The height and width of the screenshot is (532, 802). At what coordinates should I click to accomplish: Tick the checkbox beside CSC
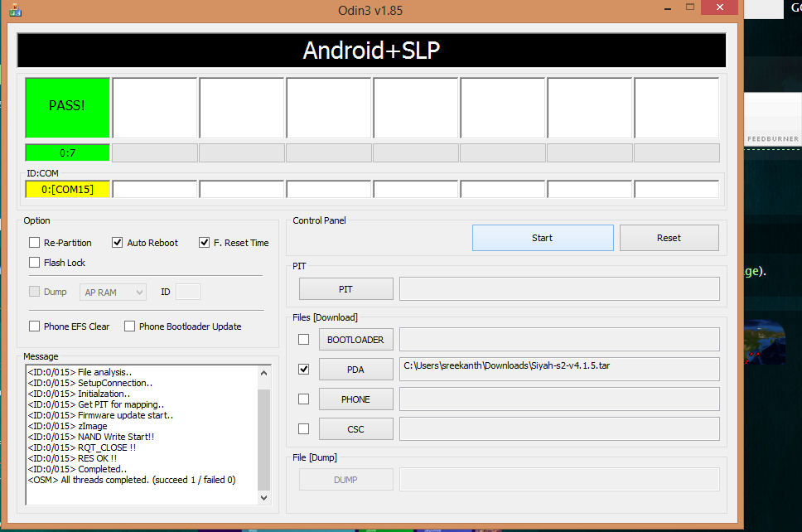[x=304, y=428]
